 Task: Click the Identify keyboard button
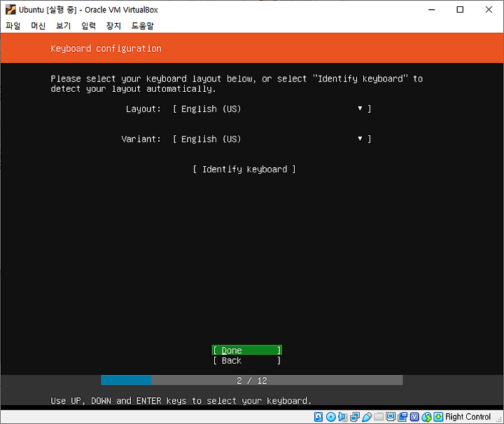244,169
